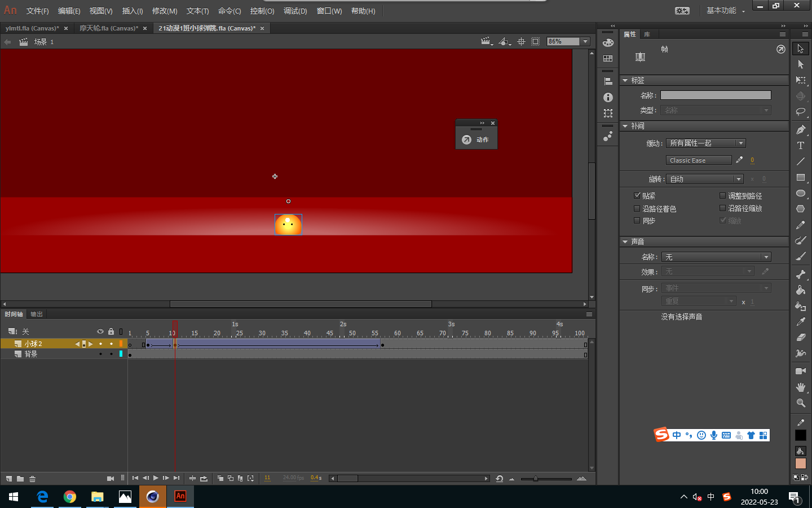
Task: Open the 修改(M) menu
Action: tap(164, 11)
